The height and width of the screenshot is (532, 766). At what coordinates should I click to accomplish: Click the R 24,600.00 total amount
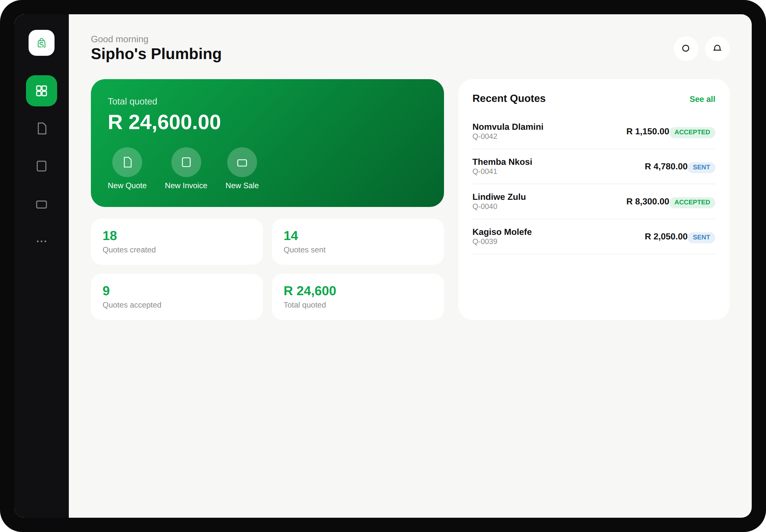[x=164, y=122]
